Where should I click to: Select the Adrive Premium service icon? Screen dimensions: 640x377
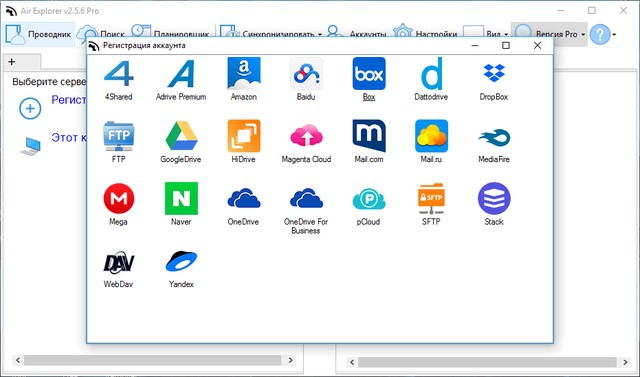pyautogui.click(x=181, y=74)
